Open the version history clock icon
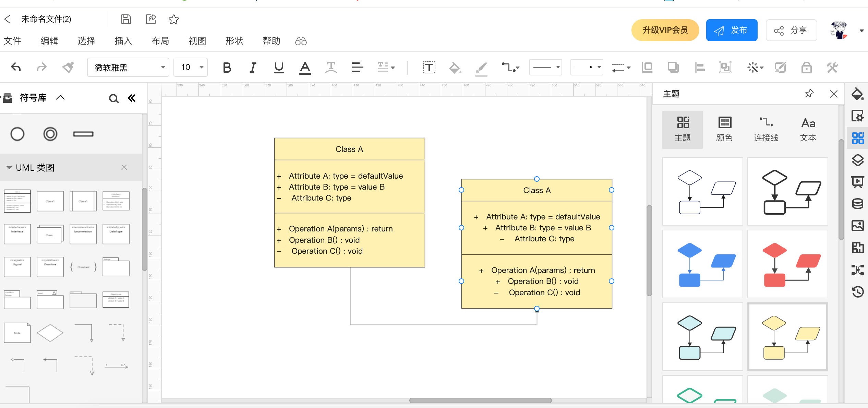Image resolution: width=868 pixels, height=408 pixels. [857, 292]
